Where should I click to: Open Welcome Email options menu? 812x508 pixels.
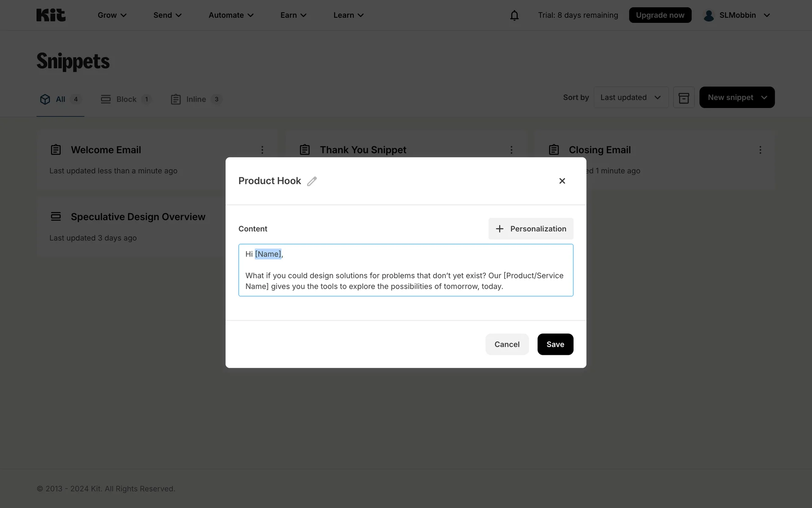pos(262,150)
